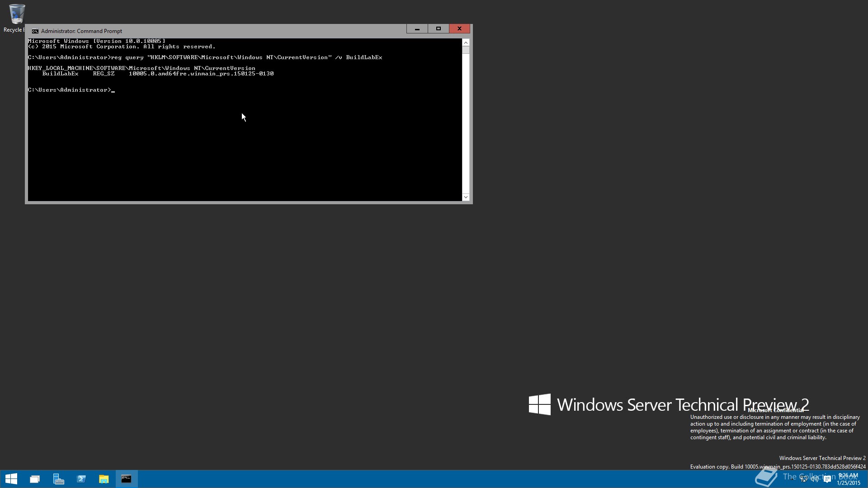
Task: Click the 'Administrator: Command Prompt' title text
Action: [81, 31]
